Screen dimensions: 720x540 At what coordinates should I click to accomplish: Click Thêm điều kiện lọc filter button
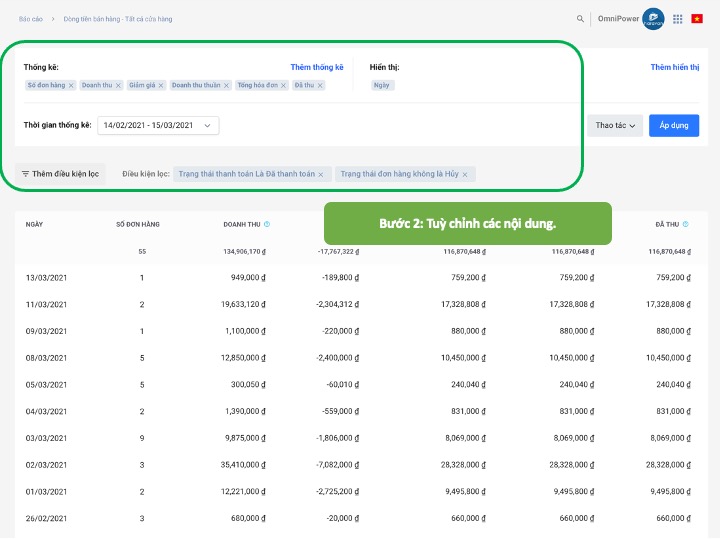point(60,174)
